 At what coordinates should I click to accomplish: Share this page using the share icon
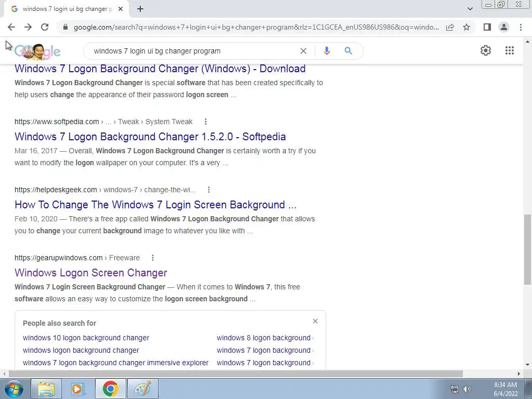[450, 27]
